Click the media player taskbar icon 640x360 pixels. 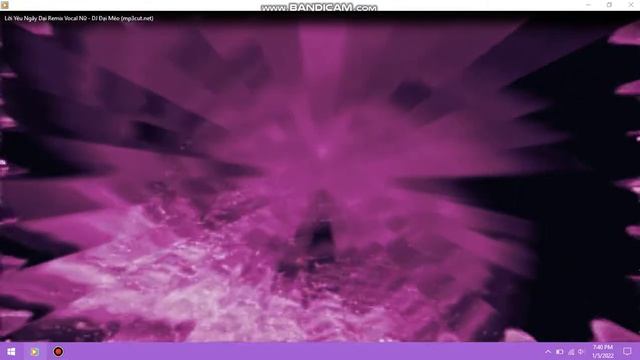pos(34,351)
